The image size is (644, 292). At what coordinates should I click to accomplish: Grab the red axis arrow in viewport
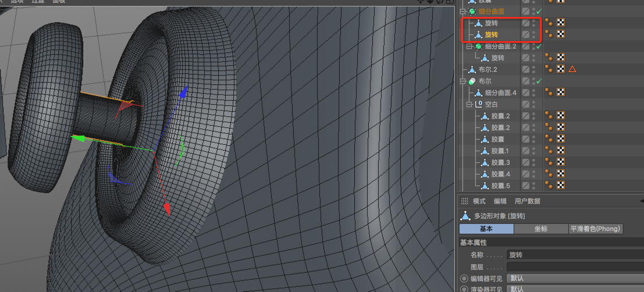click(167, 208)
